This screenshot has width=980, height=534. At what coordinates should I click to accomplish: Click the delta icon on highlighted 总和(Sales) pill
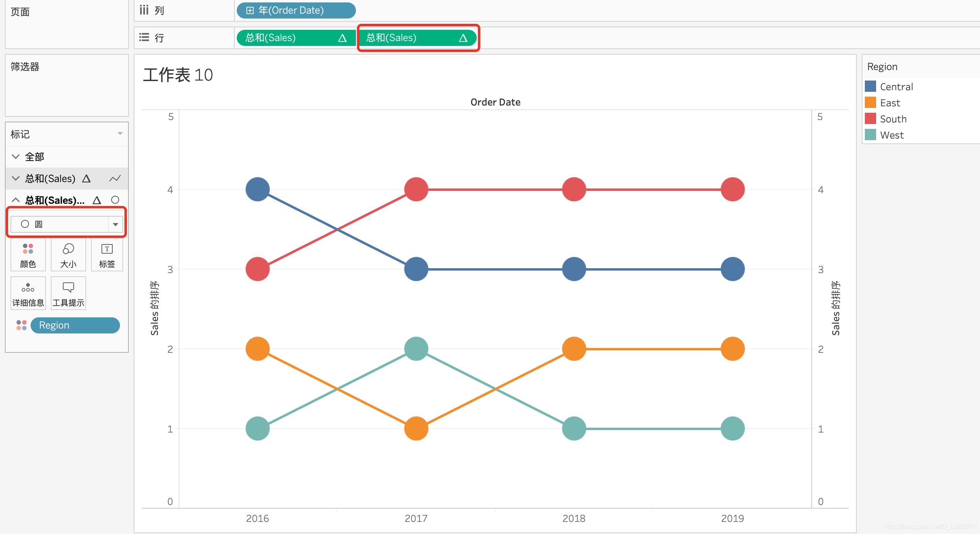(x=463, y=38)
